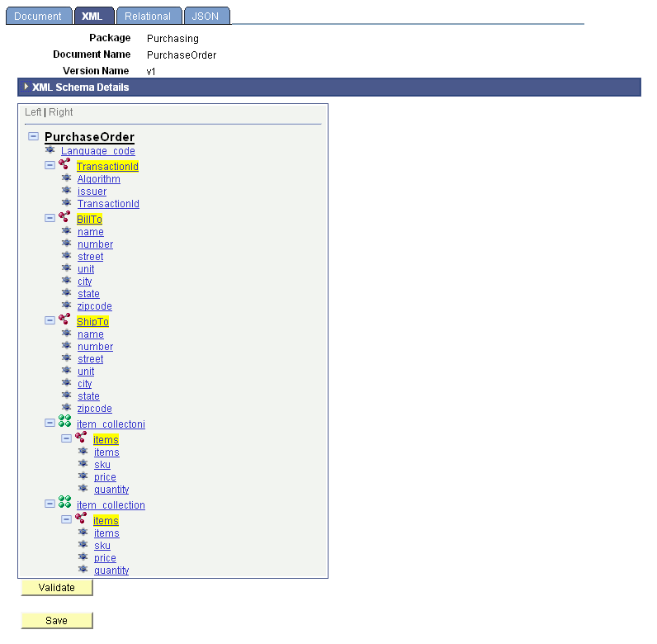The height and width of the screenshot is (644, 657).
Task: Click primitive icon beside BillTo number
Action: coord(66,243)
